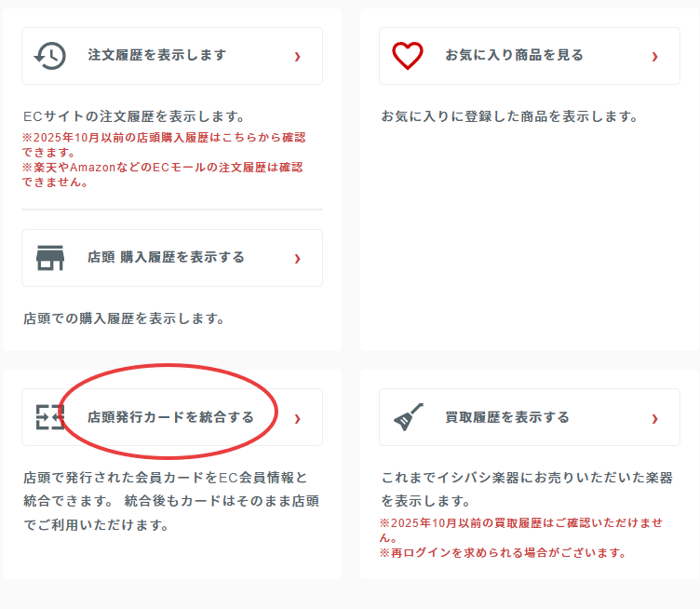Click the chevron on the 店頭発行カード row

coord(297,418)
